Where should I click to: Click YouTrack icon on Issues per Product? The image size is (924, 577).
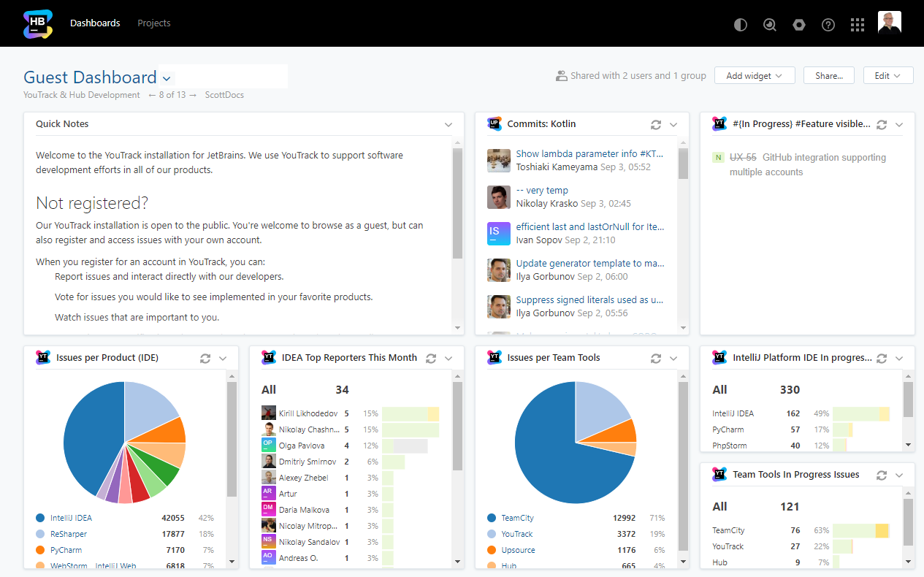(x=43, y=357)
